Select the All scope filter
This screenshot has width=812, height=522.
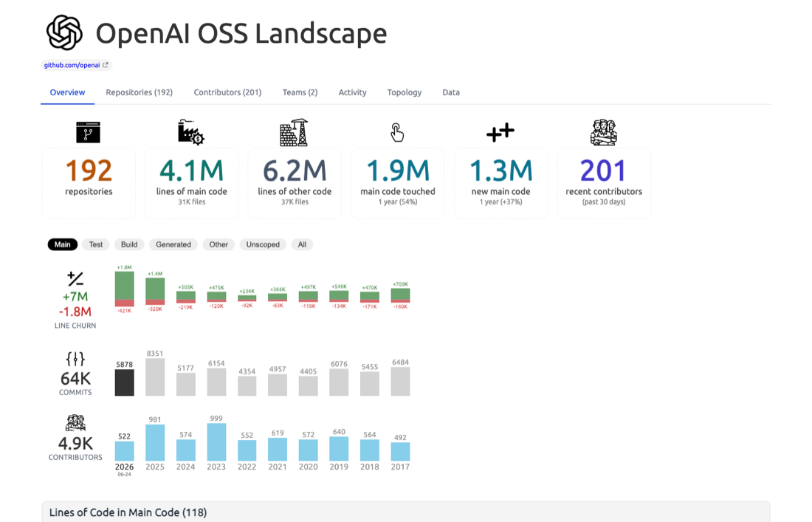(302, 244)
